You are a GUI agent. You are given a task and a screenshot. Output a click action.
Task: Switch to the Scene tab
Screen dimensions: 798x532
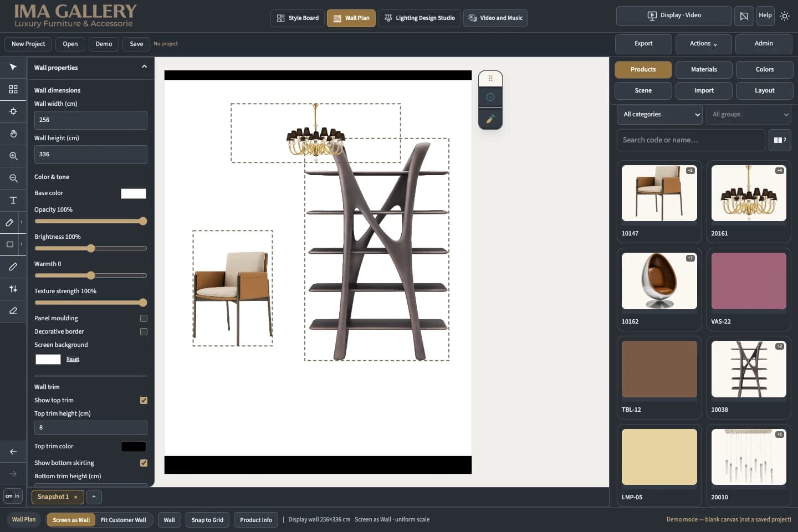point(643,91)
